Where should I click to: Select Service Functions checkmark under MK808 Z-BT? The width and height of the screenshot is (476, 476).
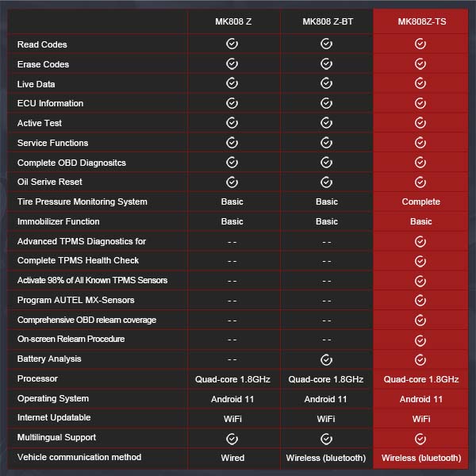tap(326, 143)
